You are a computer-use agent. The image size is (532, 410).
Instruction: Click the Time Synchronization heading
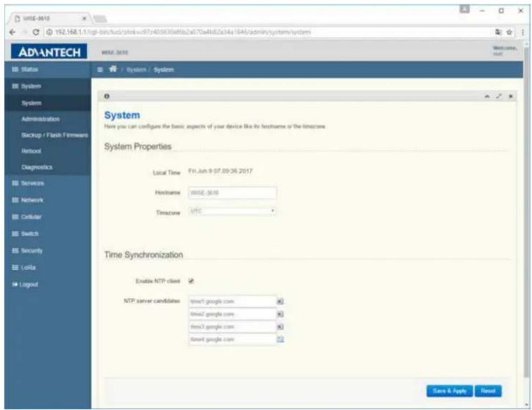(x=144, y=255)
